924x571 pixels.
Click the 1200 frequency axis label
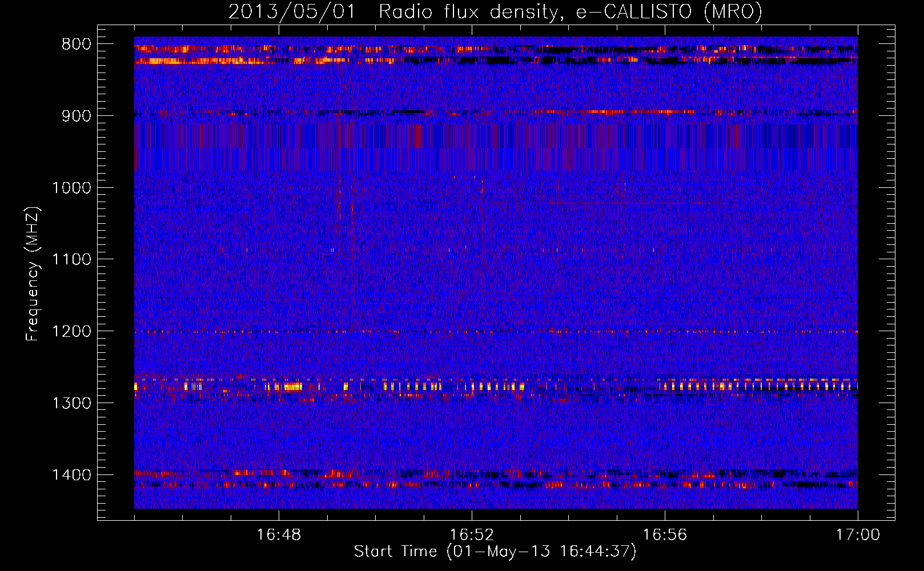click(x=71, y=332)
